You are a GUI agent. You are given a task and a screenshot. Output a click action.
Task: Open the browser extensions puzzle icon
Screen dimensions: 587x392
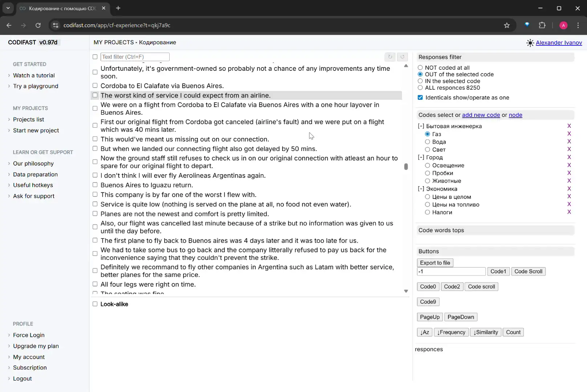pyautogui.click(x=542, y=25)
